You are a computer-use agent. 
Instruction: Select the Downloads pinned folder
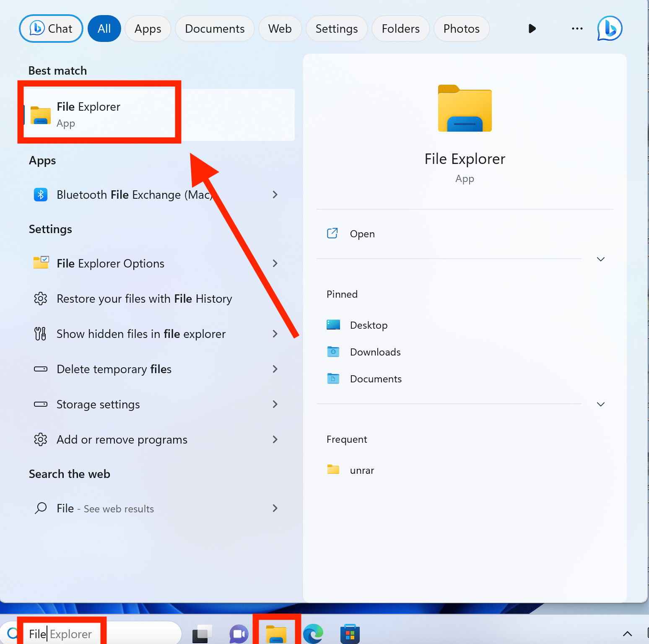point(375,352)
